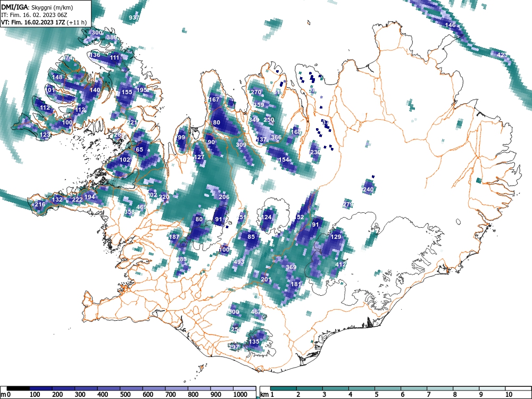Click the 123 visibility value

click(45, 135)
